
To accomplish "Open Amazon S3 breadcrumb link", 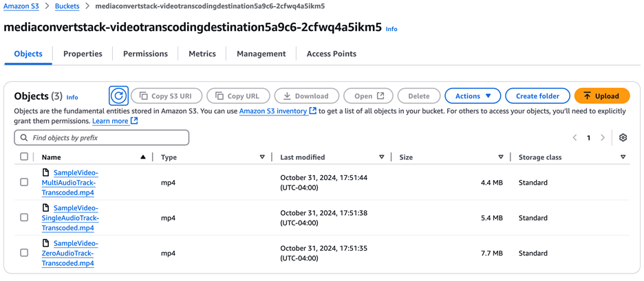I will tap(21, 7).
